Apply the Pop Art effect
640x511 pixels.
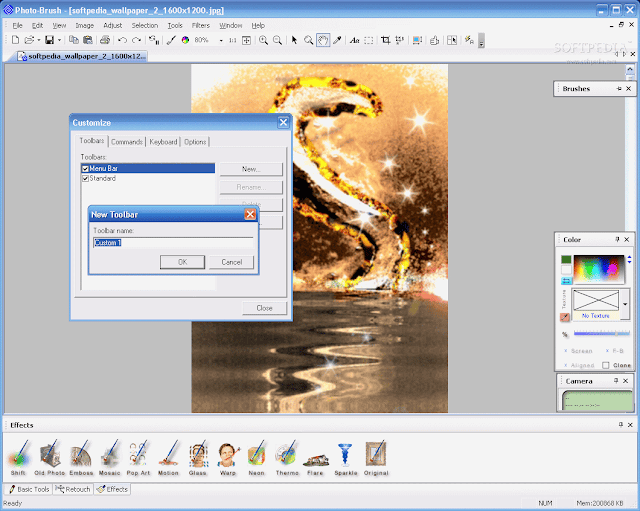[138, 458]
